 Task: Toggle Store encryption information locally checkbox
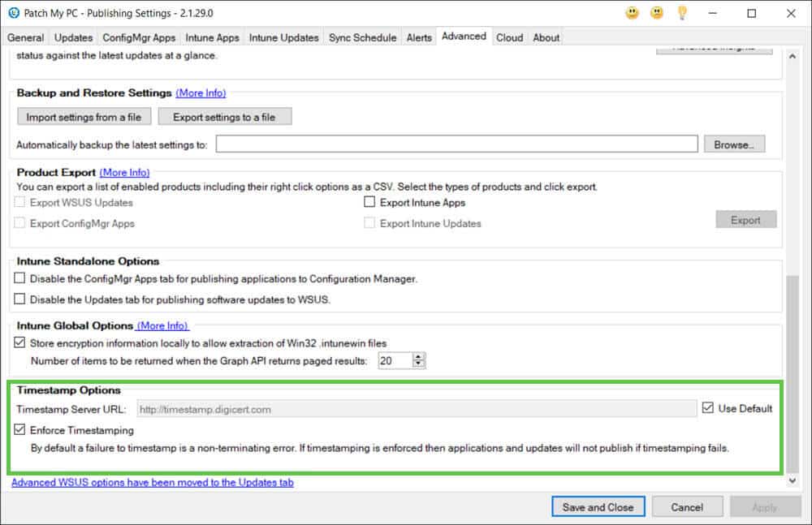pos(19,342)
